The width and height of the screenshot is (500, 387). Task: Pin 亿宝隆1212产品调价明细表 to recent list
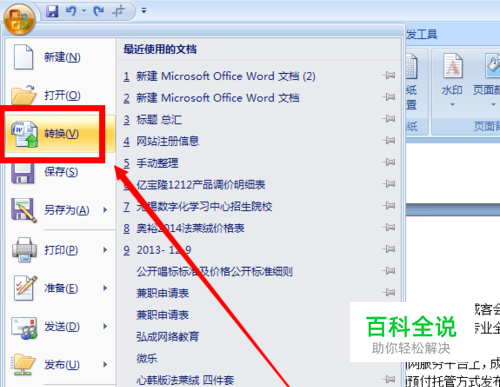click(x=388, y=184)
